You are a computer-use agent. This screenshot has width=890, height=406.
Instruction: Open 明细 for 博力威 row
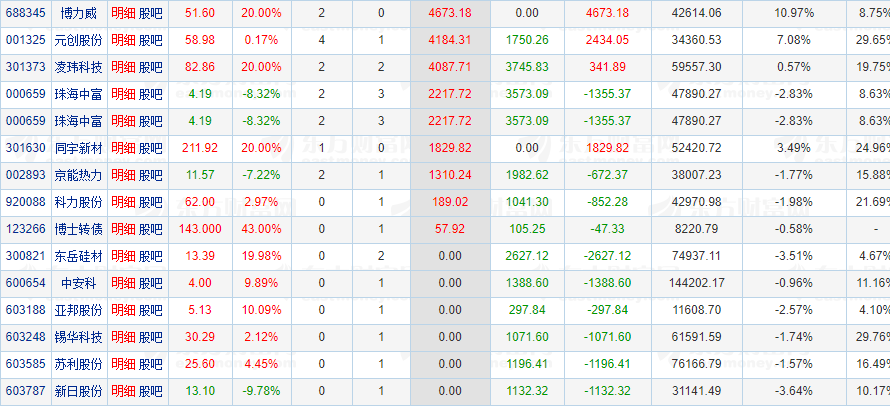[123, 12]
